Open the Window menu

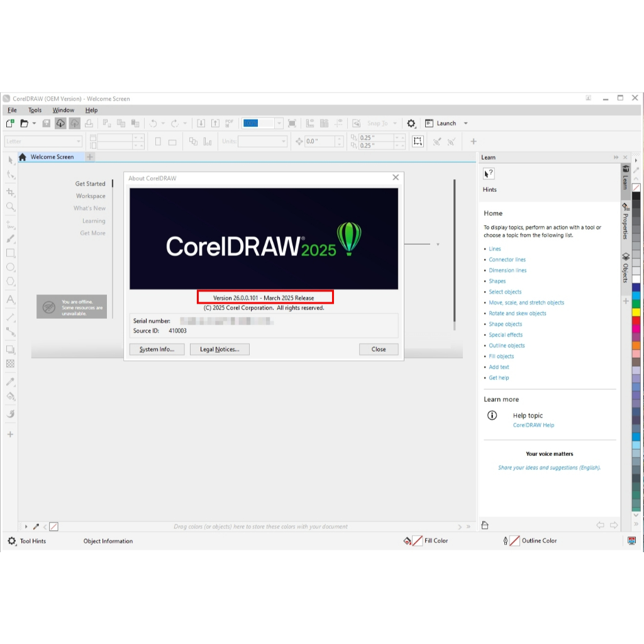pyautogui.click(x=64, y=110)
